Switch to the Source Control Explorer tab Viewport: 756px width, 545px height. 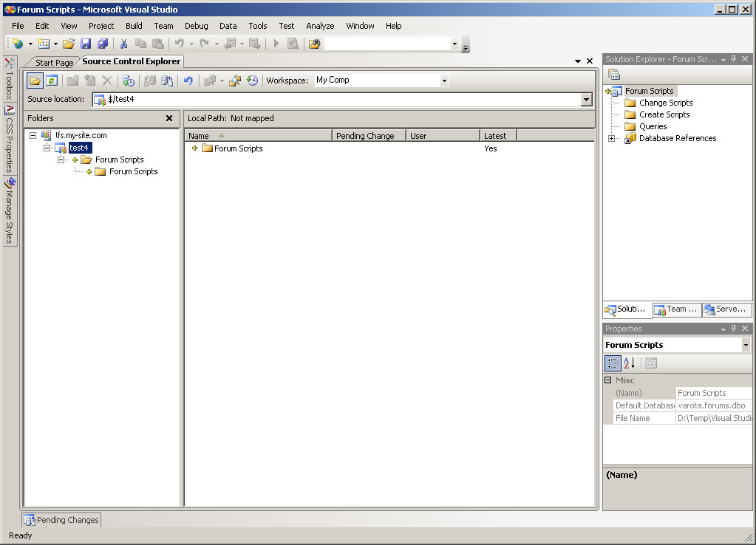(x=131, y=61)
